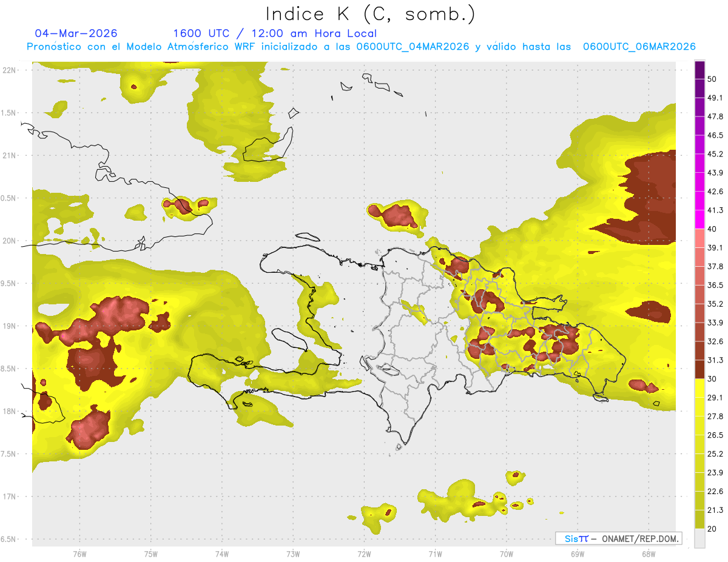Click colorbar value "27.8"

pos(715,416)
